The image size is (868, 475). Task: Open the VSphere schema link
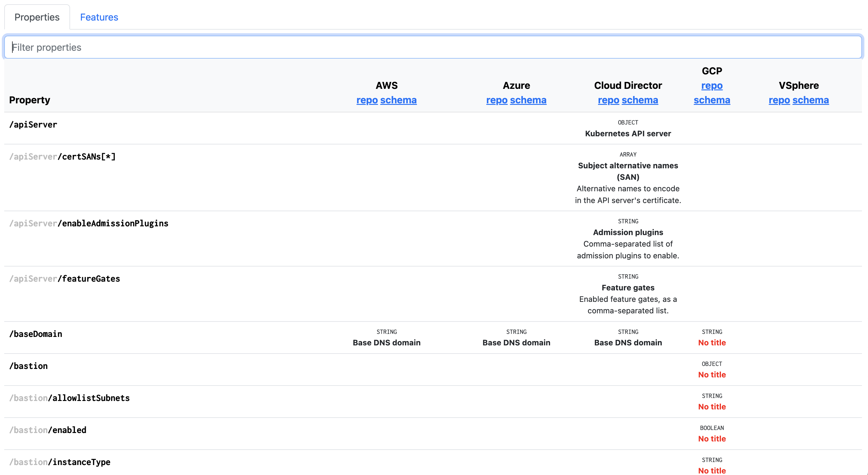coord(810,100)
